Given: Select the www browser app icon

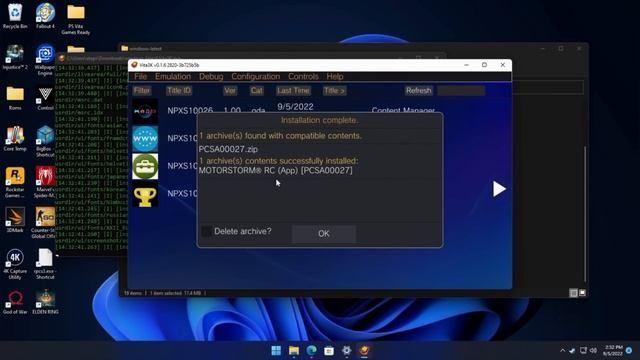Looking at the screenshot, I should pos(145,139).
